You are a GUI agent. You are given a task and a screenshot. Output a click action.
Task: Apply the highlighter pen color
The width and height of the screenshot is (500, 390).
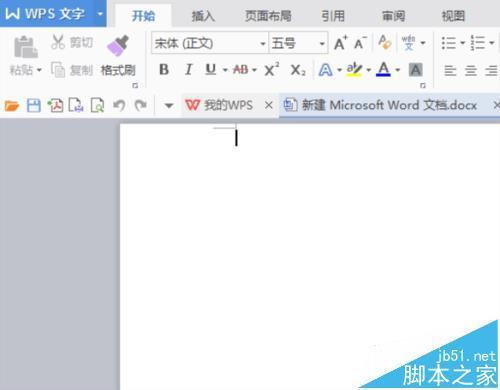point(354,70)
